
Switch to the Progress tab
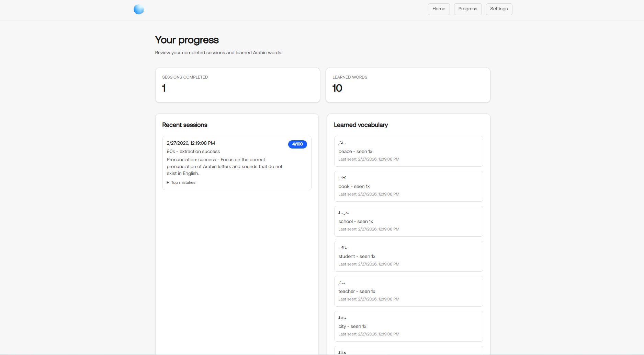(467, 9)
